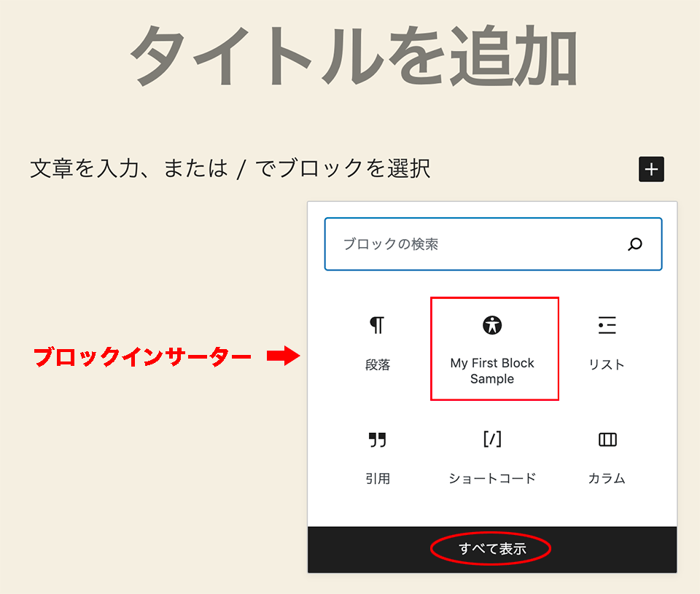The height and width of the screenshot is (594, 700).
Task: Click the paragraph (段落) pilcrow icon
Action: click(377, 326)
